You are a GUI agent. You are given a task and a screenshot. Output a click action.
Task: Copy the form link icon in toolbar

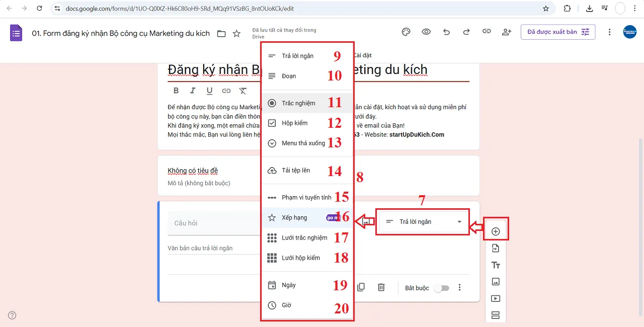pos(487,31)
